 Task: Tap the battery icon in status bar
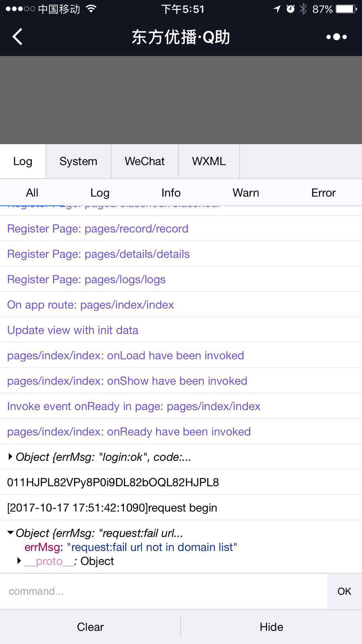pos(346,9)
